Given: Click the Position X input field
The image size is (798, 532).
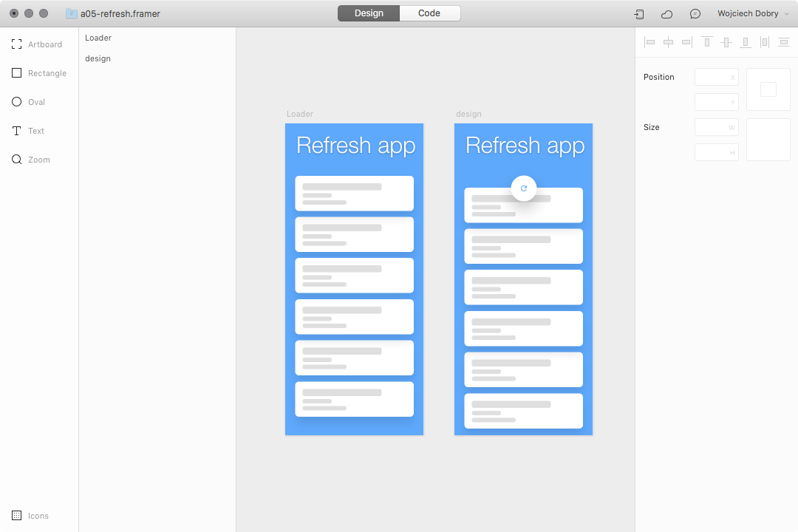Looking at the screenshot, I should [716, 77].
